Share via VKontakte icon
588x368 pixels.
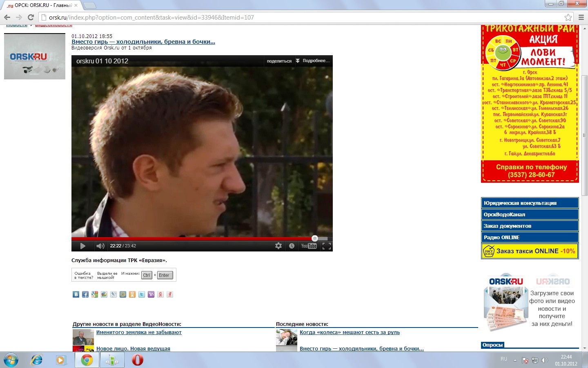click(x=76, y=294)
